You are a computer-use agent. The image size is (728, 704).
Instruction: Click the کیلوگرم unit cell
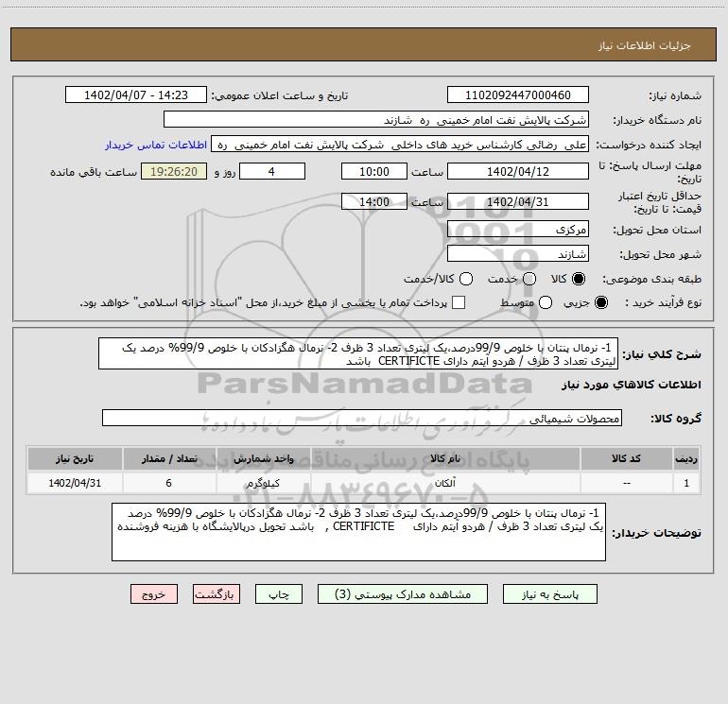point(263,483)
